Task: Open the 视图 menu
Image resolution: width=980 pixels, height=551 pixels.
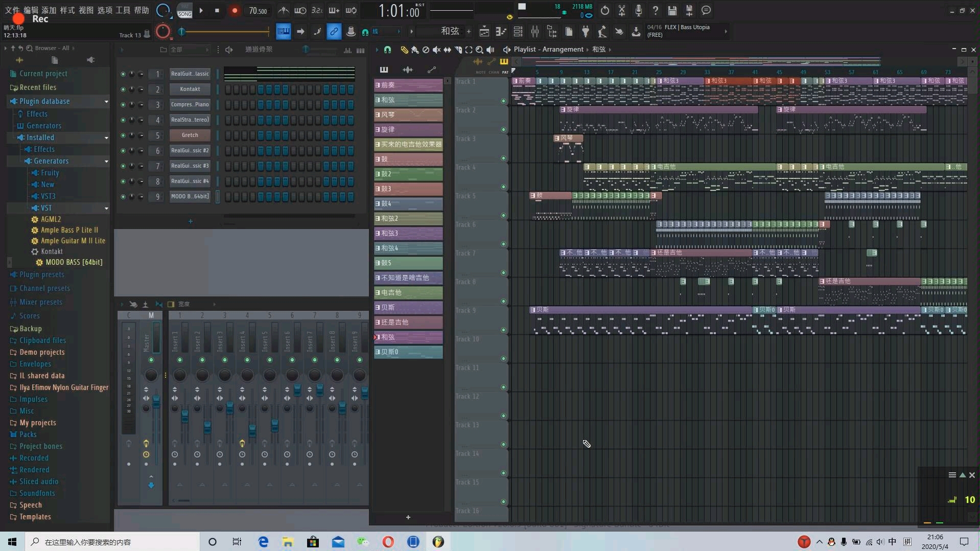Action: (x=86, y=10)
